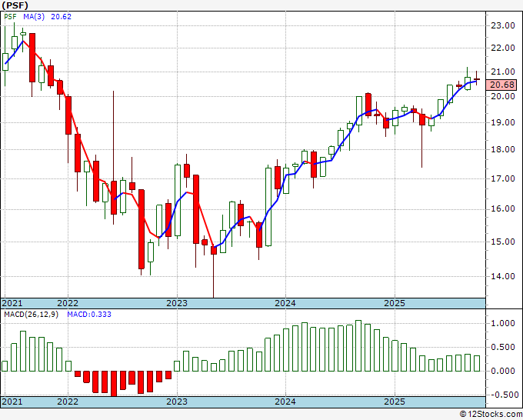Click the 18.00 price axis label
This screenshot has width=523, height=420.
click(503, 149)
